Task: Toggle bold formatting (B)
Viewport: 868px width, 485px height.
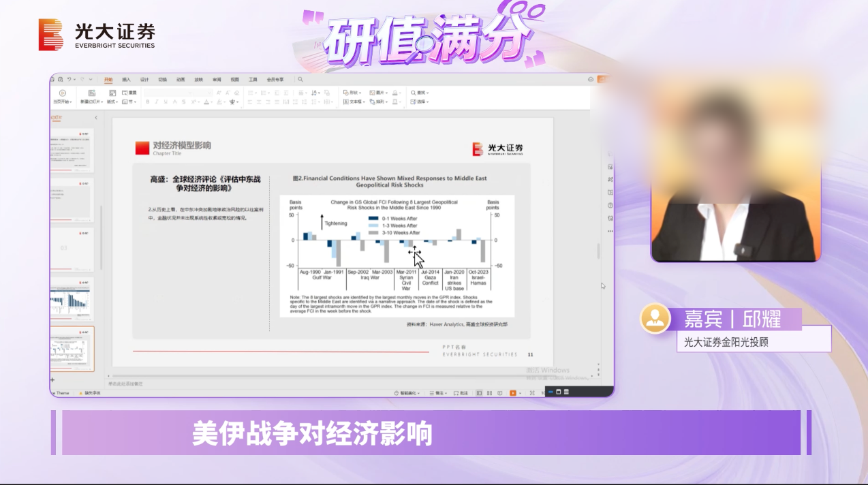Action: tap(148, 101)
